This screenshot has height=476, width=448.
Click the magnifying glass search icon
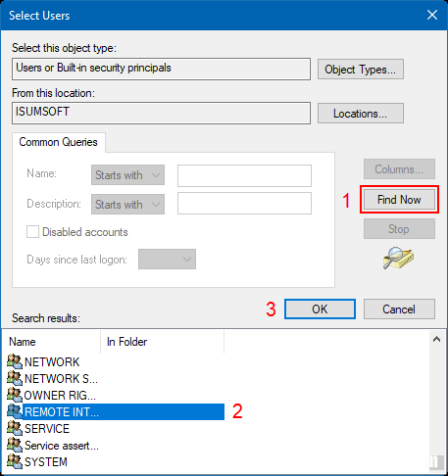pos(398,258)
